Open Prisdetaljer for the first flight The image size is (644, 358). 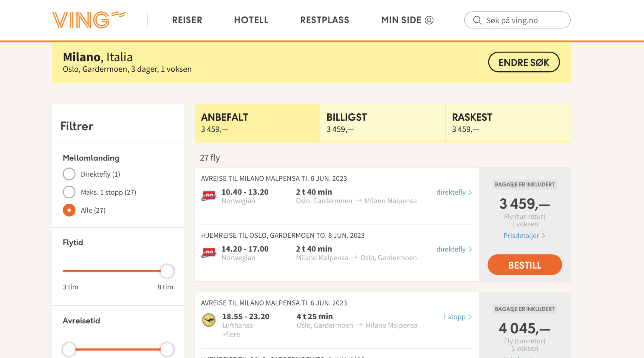coord(524,236)
